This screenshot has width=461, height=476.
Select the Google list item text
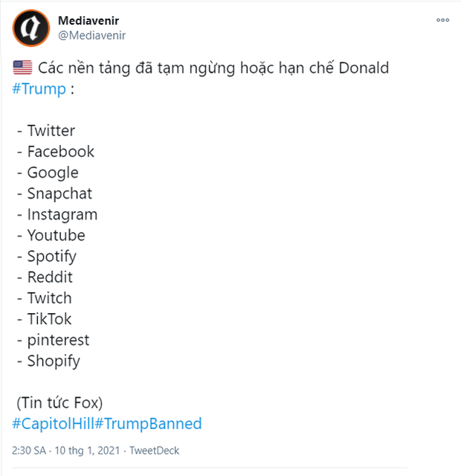[x=52, y=173]
